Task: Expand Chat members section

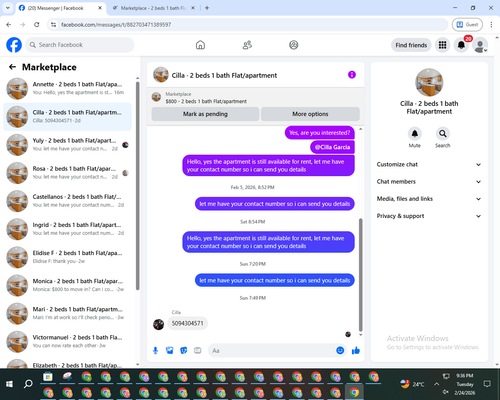Action: tap(429, 182)
